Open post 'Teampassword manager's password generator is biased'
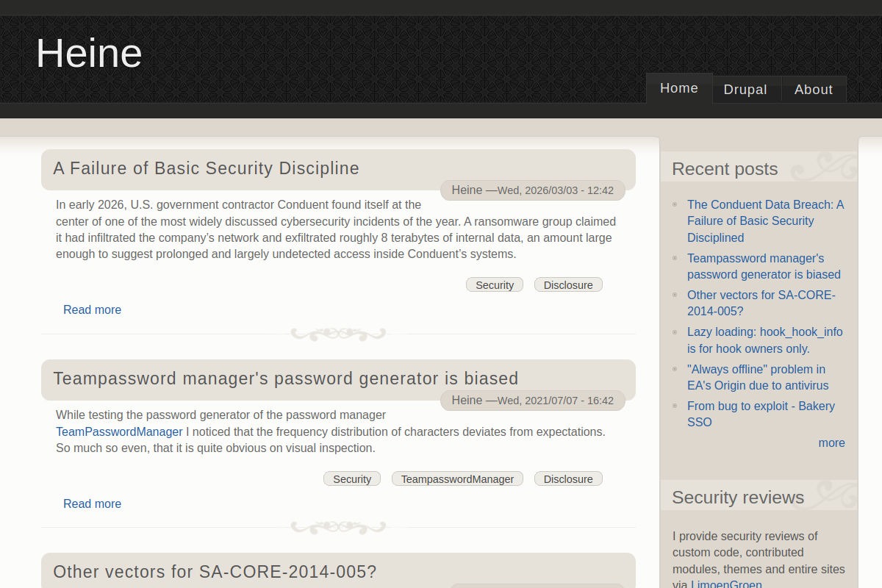Viewport: 882px width, 588px height. (x=286, y=379)
